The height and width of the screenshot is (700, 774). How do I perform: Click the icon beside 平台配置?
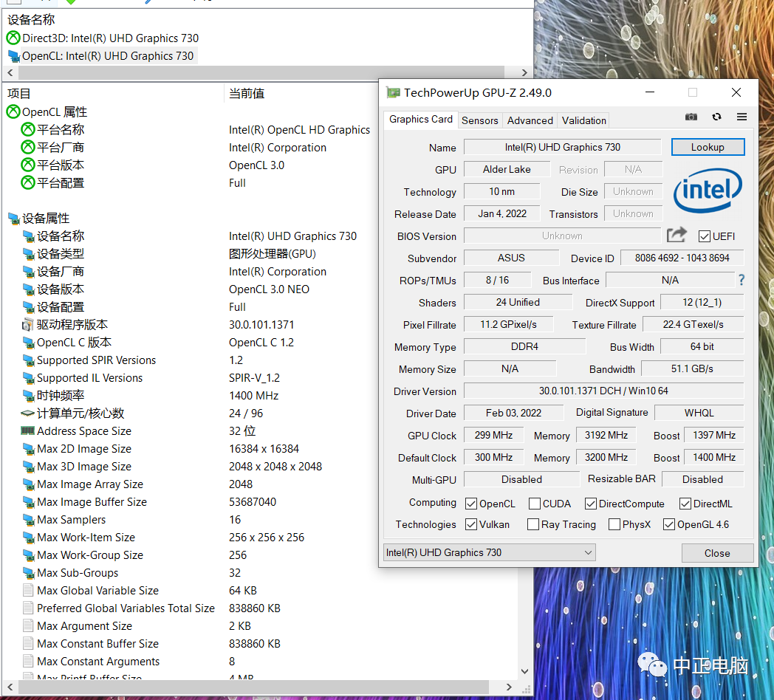tap(28, 183)
